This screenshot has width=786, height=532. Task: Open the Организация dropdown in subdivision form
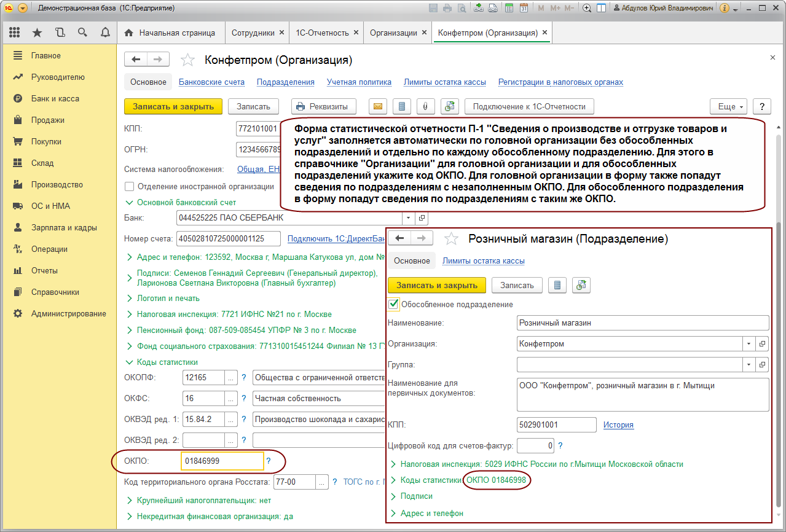[749, 344]
